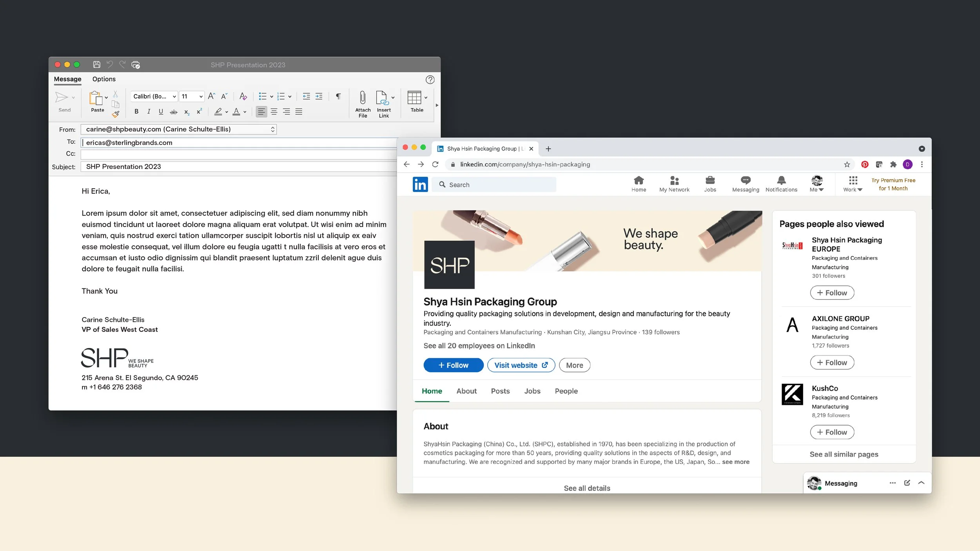Click the Attach File paperclip icon
The height and width of the screenshot is (551, 980).
[x=363, y=98]
